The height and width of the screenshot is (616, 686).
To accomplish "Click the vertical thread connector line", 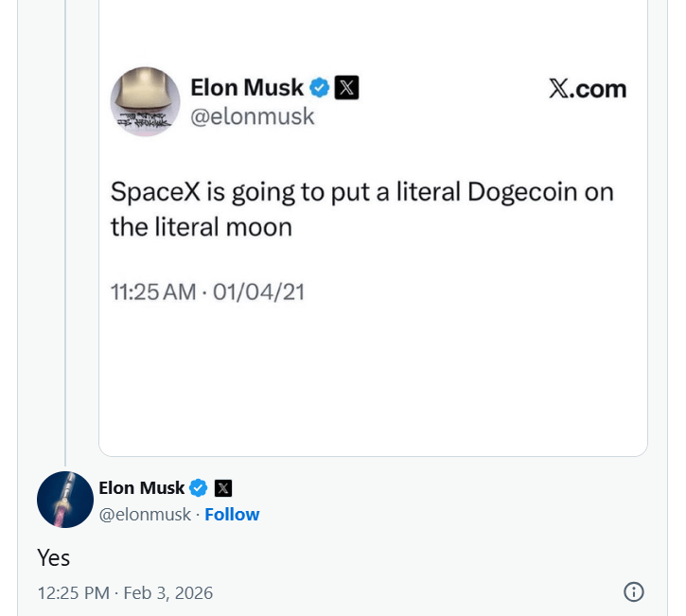I will click(x=65, y=237).
